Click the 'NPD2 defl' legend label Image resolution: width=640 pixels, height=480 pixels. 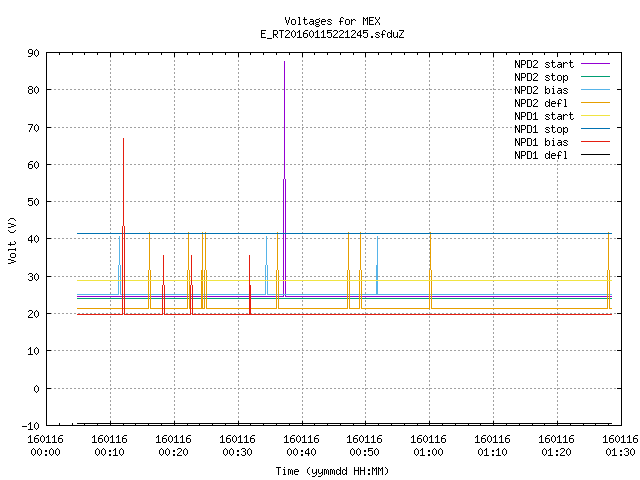coord(541,103)
